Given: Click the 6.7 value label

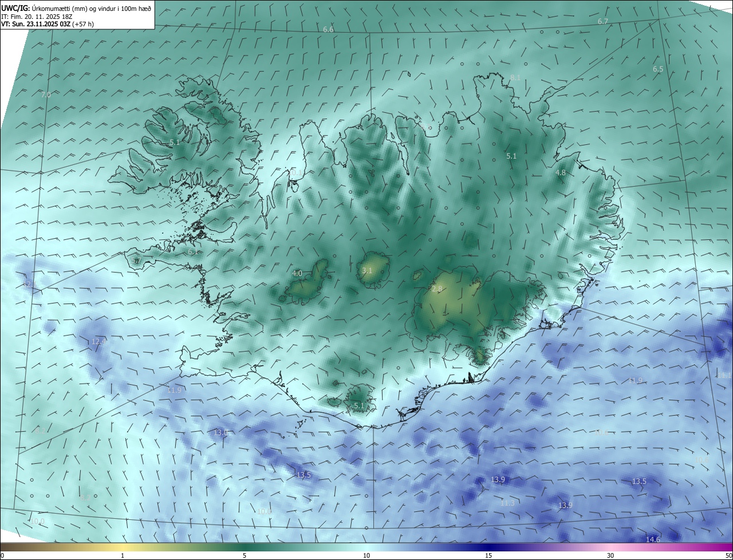Looking at the screenshot, I should click(x=603, y=21).
